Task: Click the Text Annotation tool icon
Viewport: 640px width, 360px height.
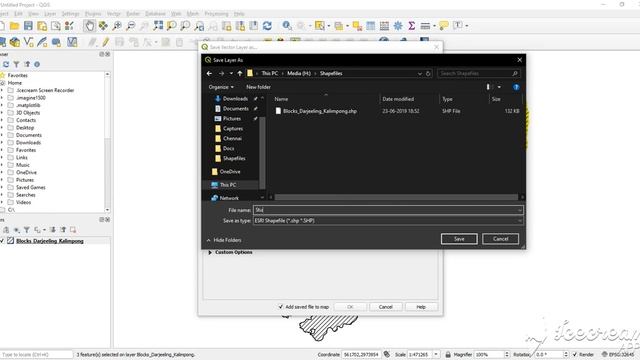Action: [x=458, y=26]
